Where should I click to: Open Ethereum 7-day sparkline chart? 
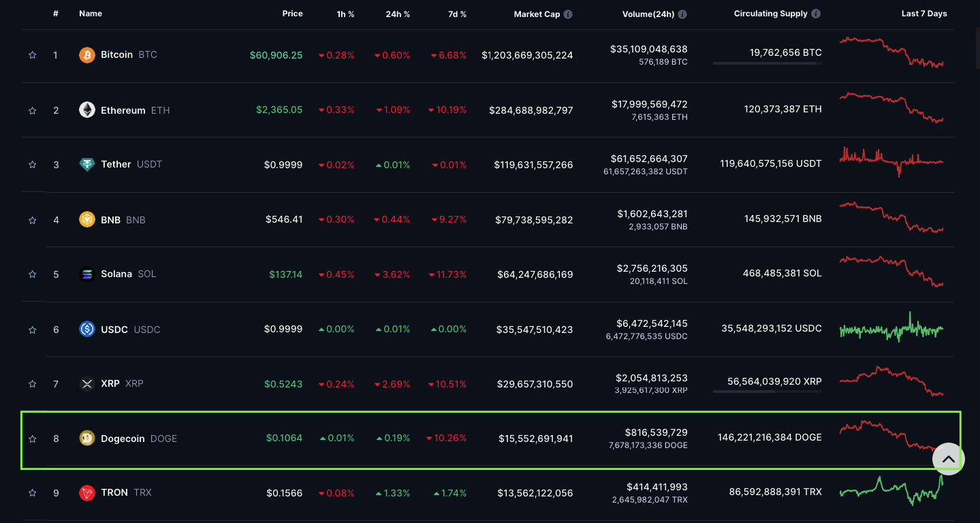click(x=891, y=108)
